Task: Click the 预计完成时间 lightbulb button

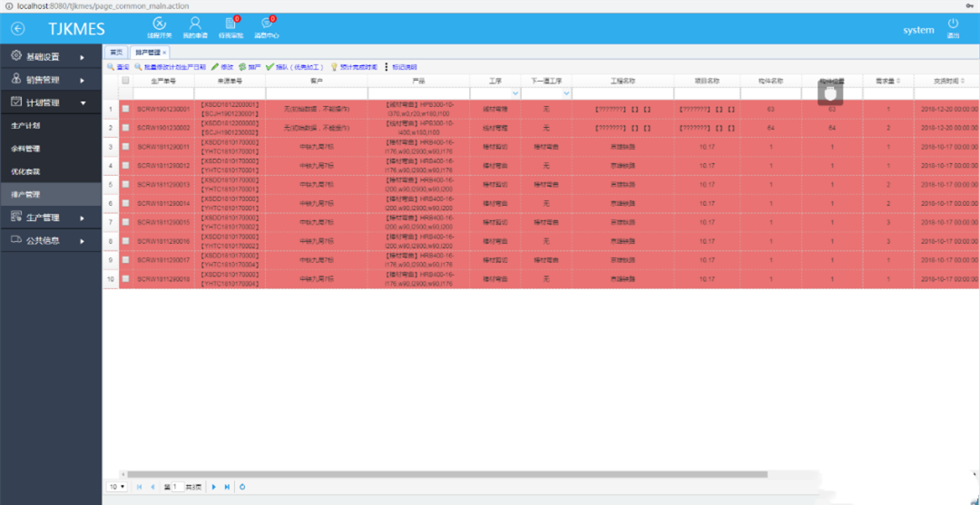Action: tap(354, 66)
